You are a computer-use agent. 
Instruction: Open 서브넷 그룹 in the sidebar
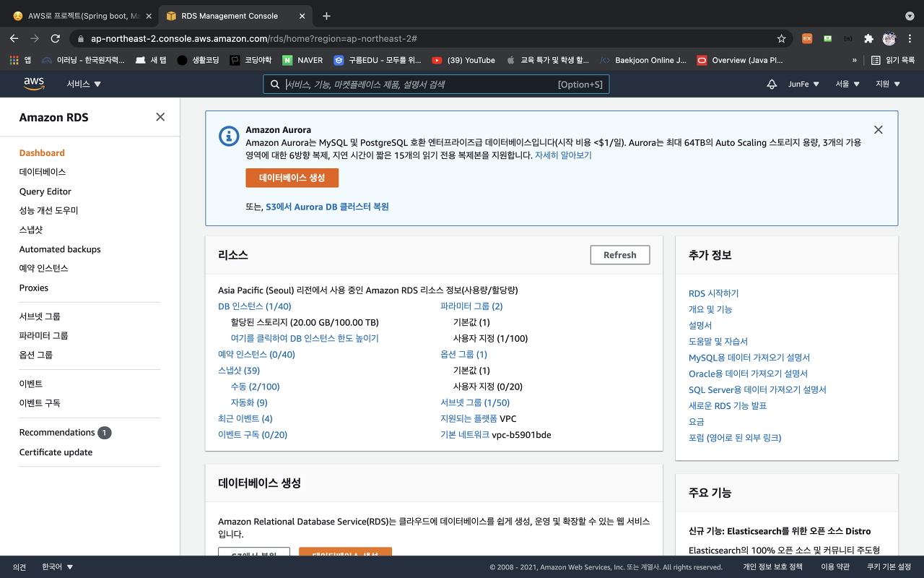(x=40, y=316)
